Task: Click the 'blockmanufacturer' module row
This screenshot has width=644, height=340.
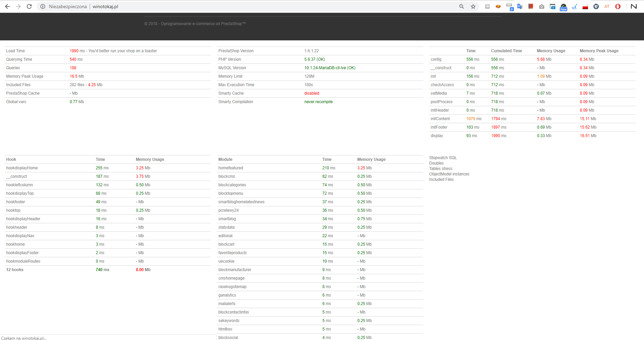Action: pyautogui.click(x=320, y=270)
